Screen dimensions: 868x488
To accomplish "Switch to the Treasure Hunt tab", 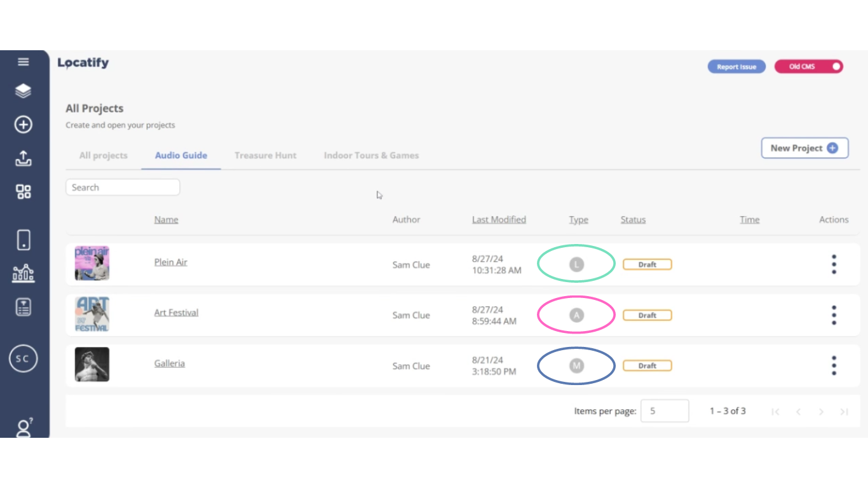I will (x=266, y=155).
